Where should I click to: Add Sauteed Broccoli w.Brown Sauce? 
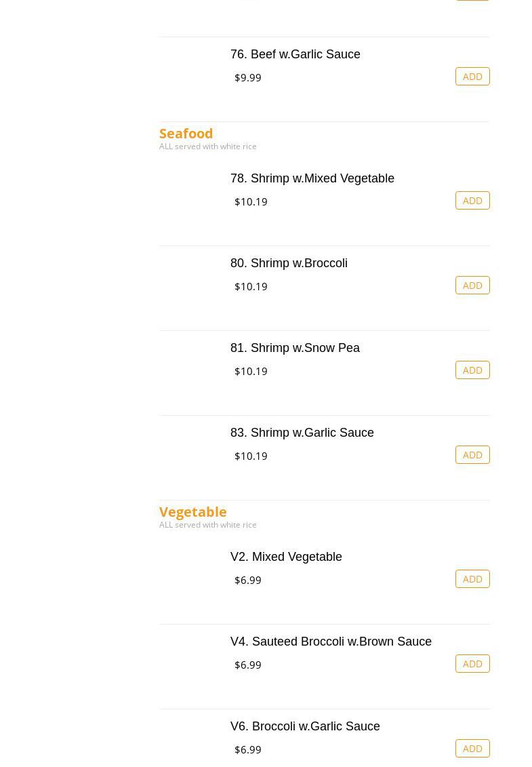coord(472,664)
